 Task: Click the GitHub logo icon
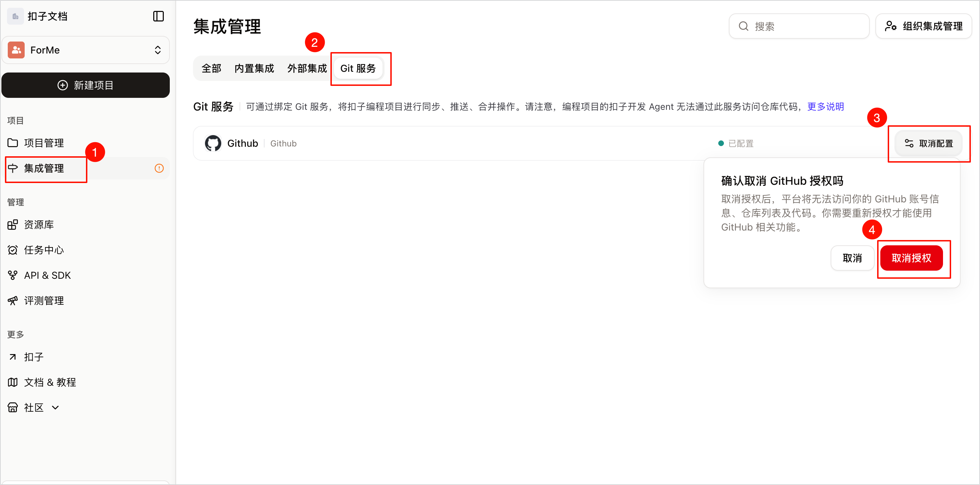click(x=213, y=143)
